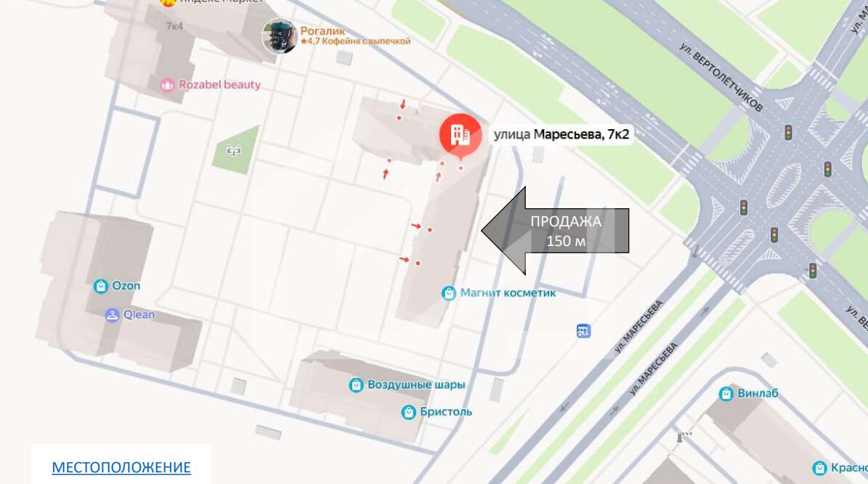Open the Бристоль store marker
Viewport: 868px width, 484px height.
click(x=408, y=412)
